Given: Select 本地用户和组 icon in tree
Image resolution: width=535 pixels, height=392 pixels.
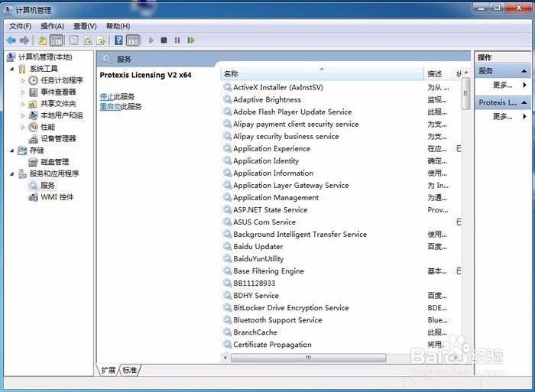Looking at the screenshot, I should coord(33,115).
